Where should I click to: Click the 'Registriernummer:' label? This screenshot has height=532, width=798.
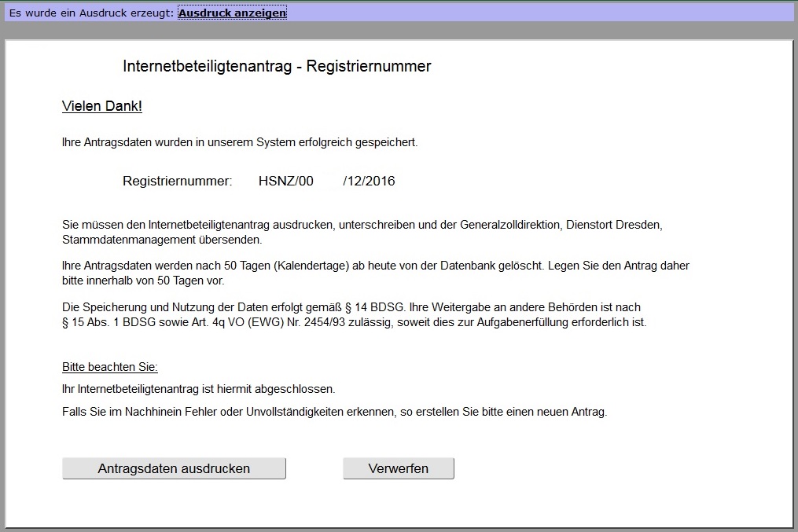click(x=178, y=181)
